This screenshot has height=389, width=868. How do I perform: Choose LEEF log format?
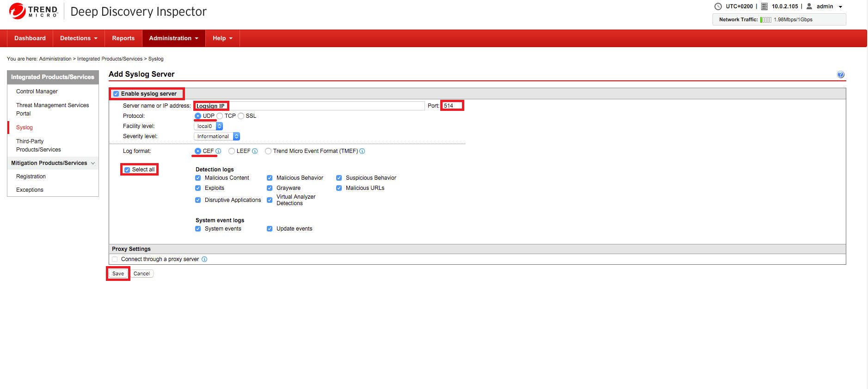point(232,151)
